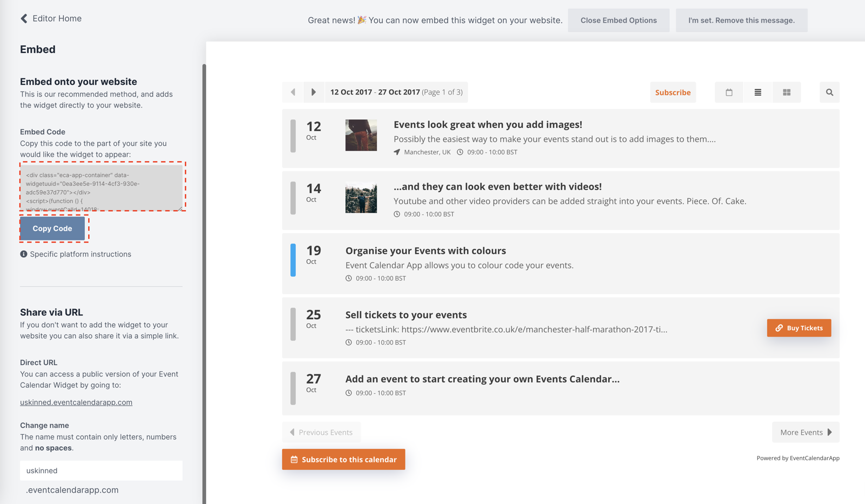Viewport: 865px width, 504px height.
Task: Click the back arrow beside Editor Home
Action: (x=24, y=18)
